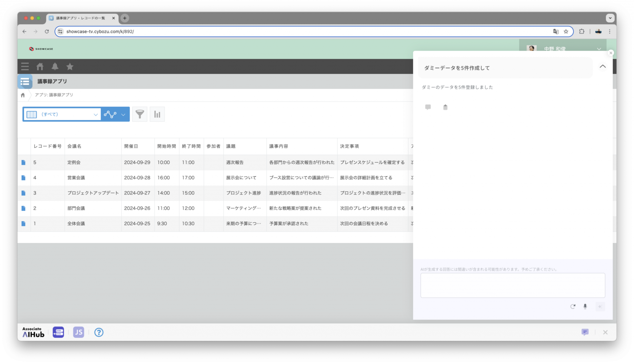Viewport: 634px width, 364px height.
Task: Open favorites with the star icon
Action: pos(70,66)
